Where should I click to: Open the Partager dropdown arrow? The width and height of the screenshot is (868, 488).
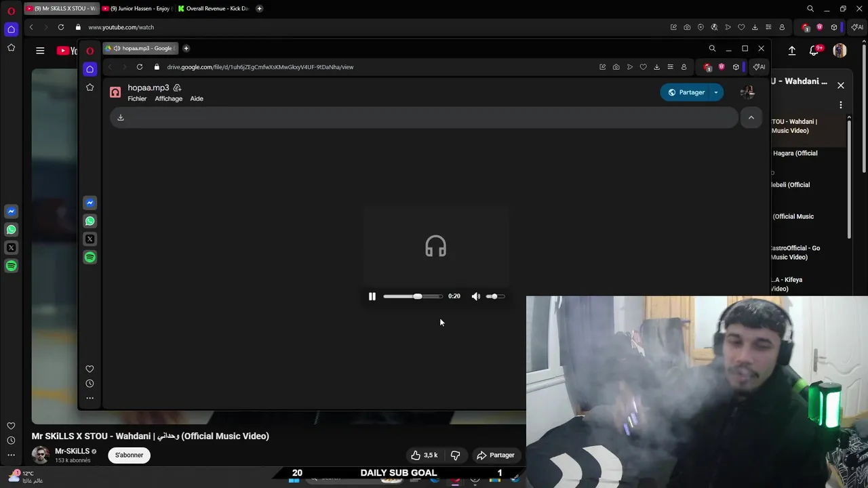click(716, 92)
